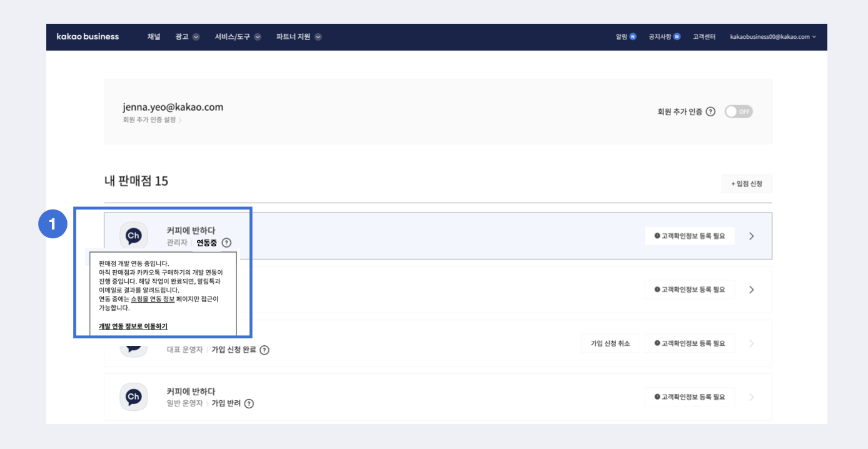Click the 가입 반려 status label
Viewport: 868px width, 449px height.
(x=226, y=403)
